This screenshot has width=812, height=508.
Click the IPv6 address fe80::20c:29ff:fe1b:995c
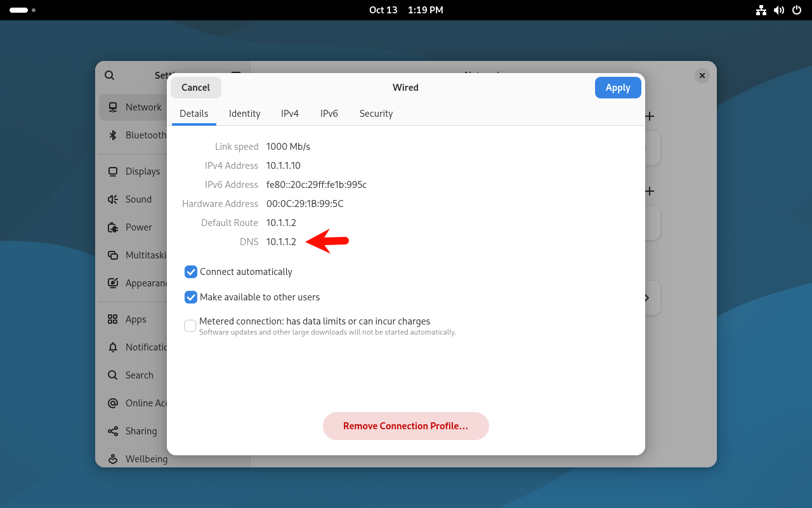pyautogui.click(x=317, y=185)
